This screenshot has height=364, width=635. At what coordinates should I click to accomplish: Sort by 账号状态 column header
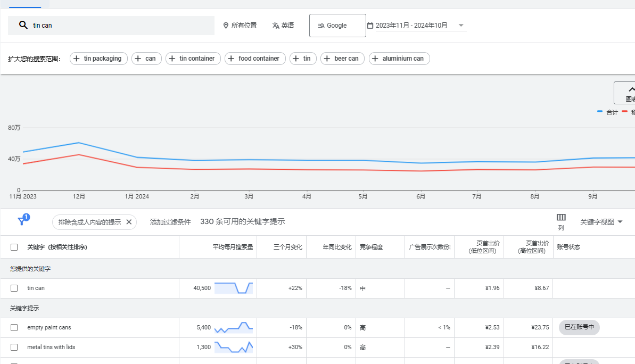[568, 247]
